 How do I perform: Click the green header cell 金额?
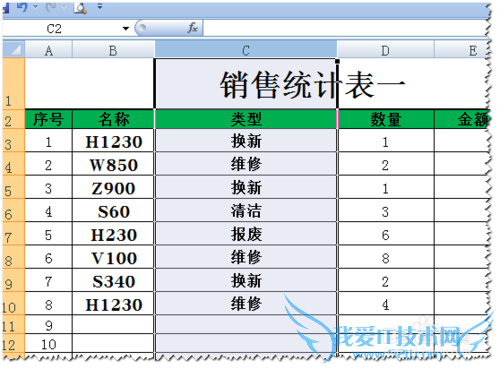[462, 119]
